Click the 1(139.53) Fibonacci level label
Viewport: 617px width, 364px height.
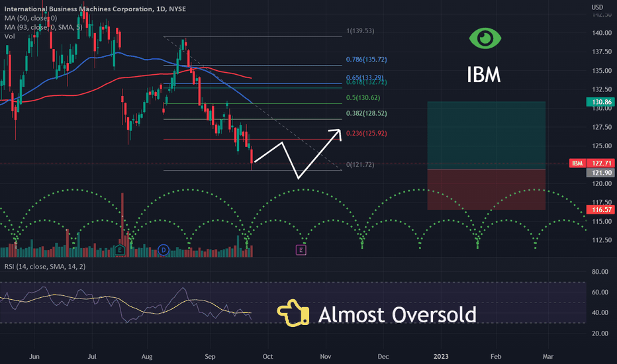pyautogui.click(x=360, y=30)
